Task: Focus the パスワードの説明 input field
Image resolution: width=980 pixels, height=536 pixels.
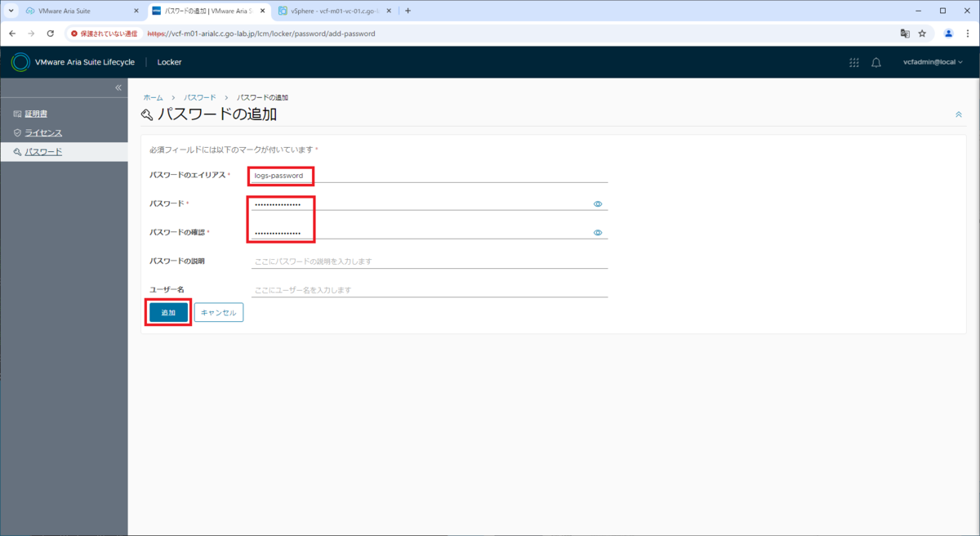Action: click(x=430, y=261)
